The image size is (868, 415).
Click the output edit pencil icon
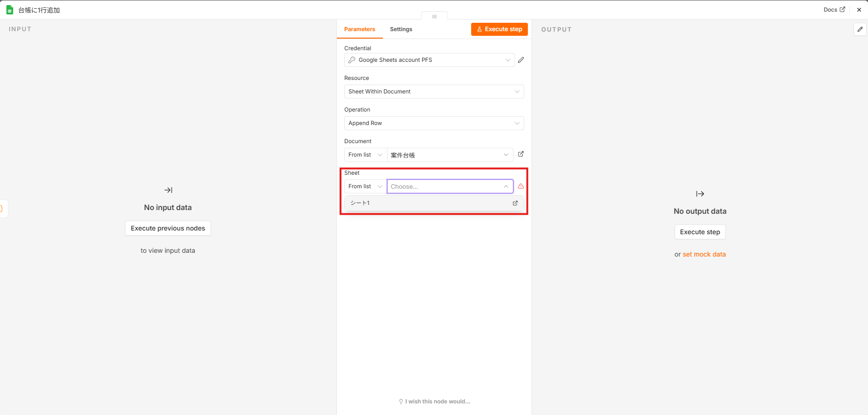(860, 29)
